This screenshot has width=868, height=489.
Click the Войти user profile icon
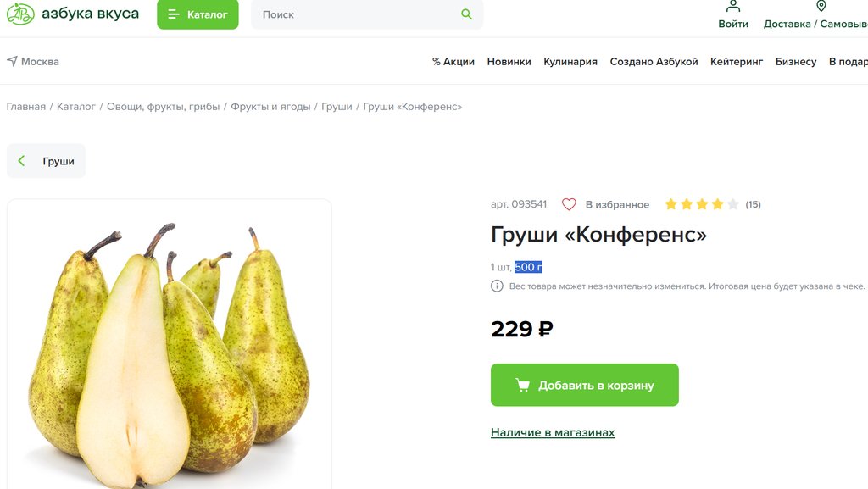click(733, 7)
